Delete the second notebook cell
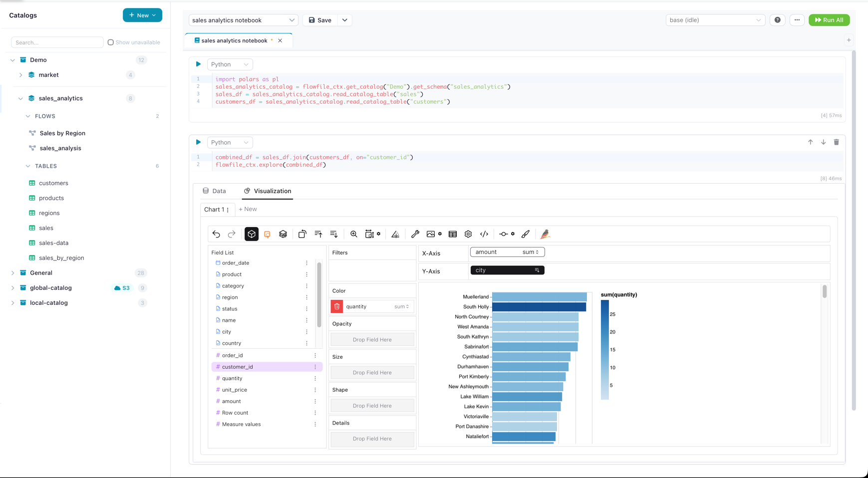 pos(837,142)
